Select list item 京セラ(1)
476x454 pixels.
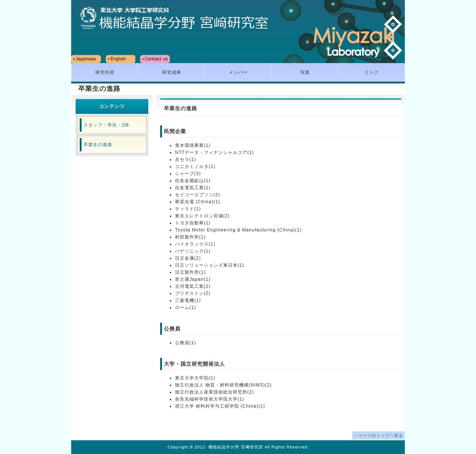[185, 159]
